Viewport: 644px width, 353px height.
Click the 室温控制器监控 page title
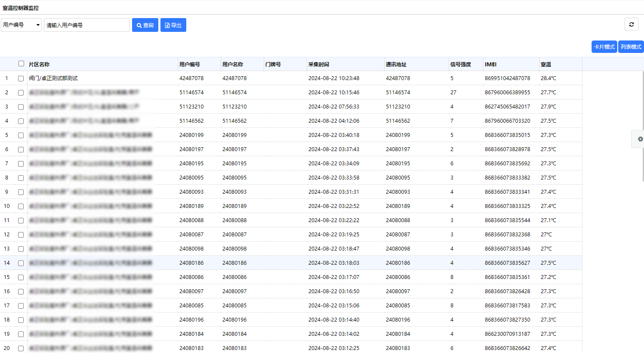pos(21,8)
